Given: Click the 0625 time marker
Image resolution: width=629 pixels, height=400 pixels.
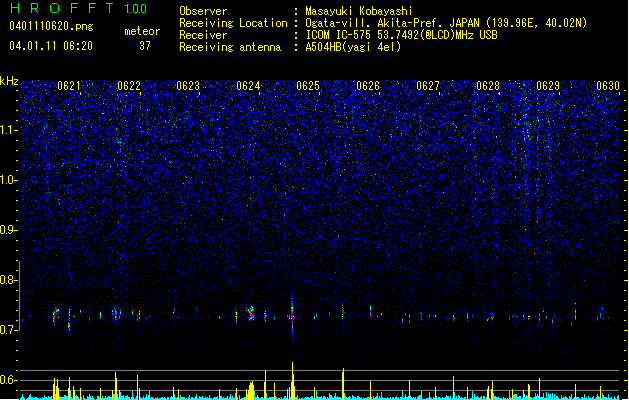Looking at the screenshot, I should 308,86.
